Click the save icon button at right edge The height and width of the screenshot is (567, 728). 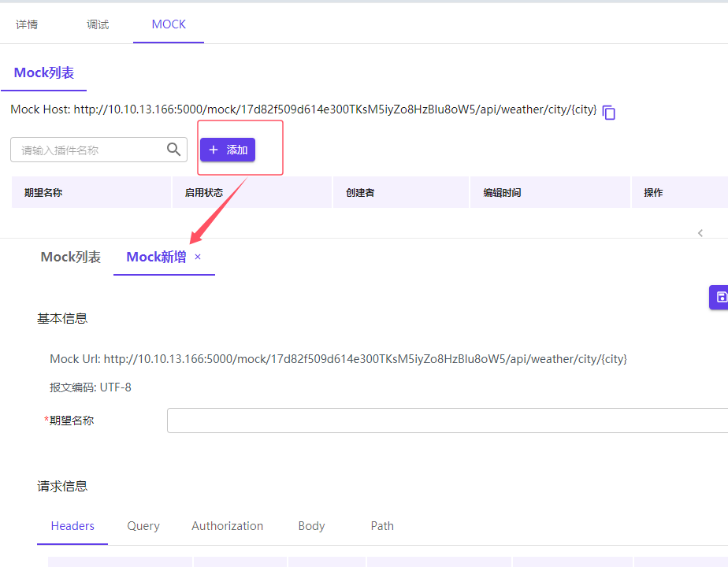[720, 297]
